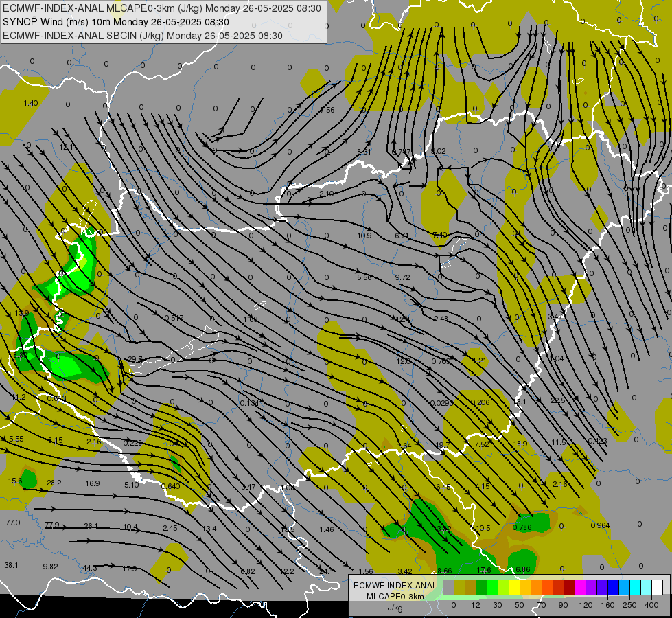Click the legend tick label 50
Image resolution: width=672 pixels, height=618 pixels.
coord(520,605)
